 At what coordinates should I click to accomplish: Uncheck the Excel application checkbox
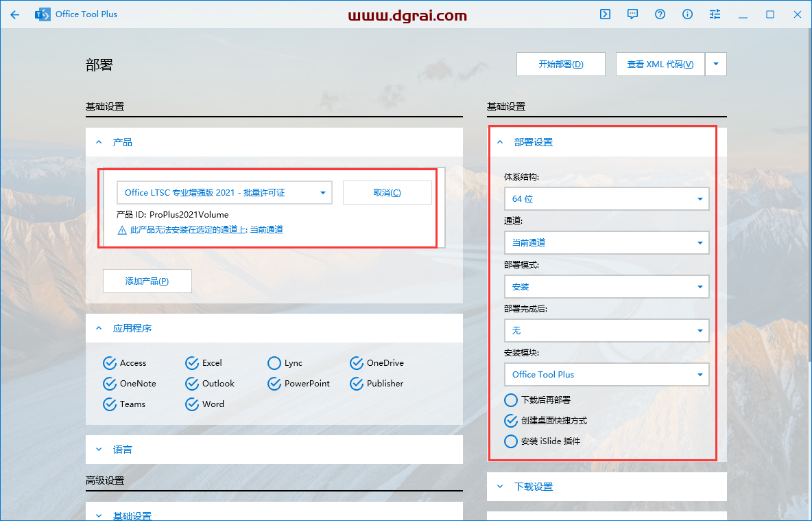[x=191, y=363]
